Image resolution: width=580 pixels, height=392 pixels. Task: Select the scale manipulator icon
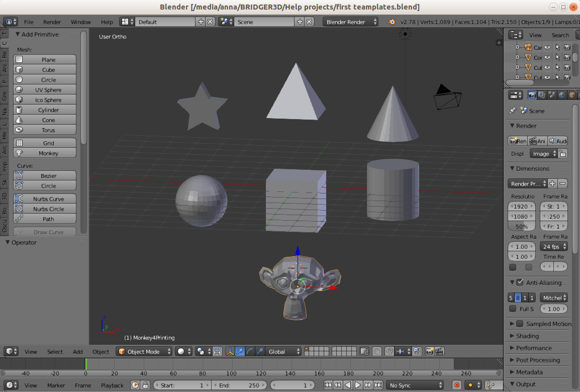[260, 351]
